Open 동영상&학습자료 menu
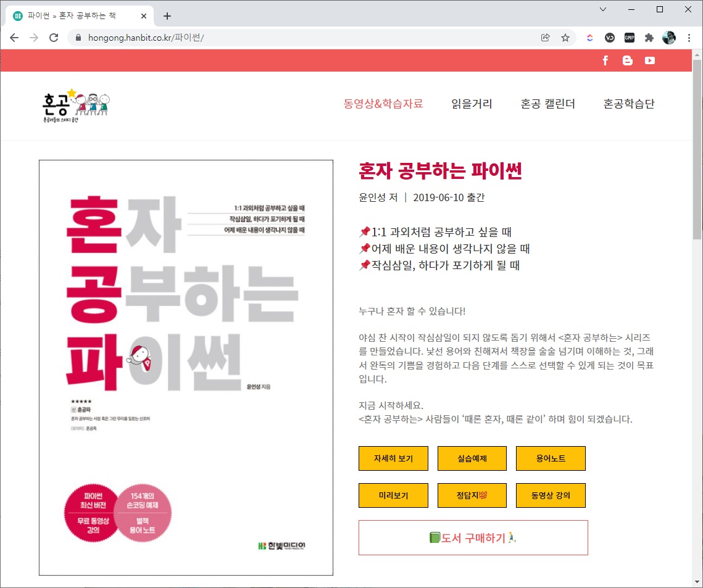The width and height of the screenshot is (703, 588). 383,104
